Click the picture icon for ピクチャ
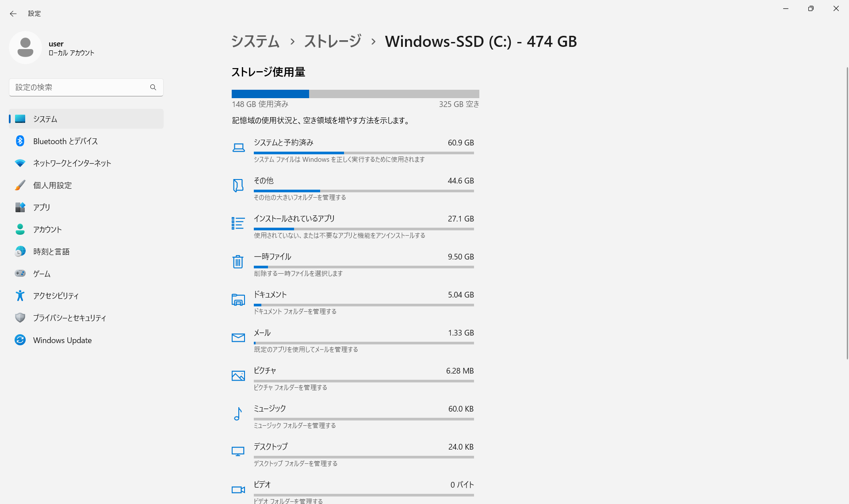The width and height of the screenshot is (849, 504). coord(238,376)
